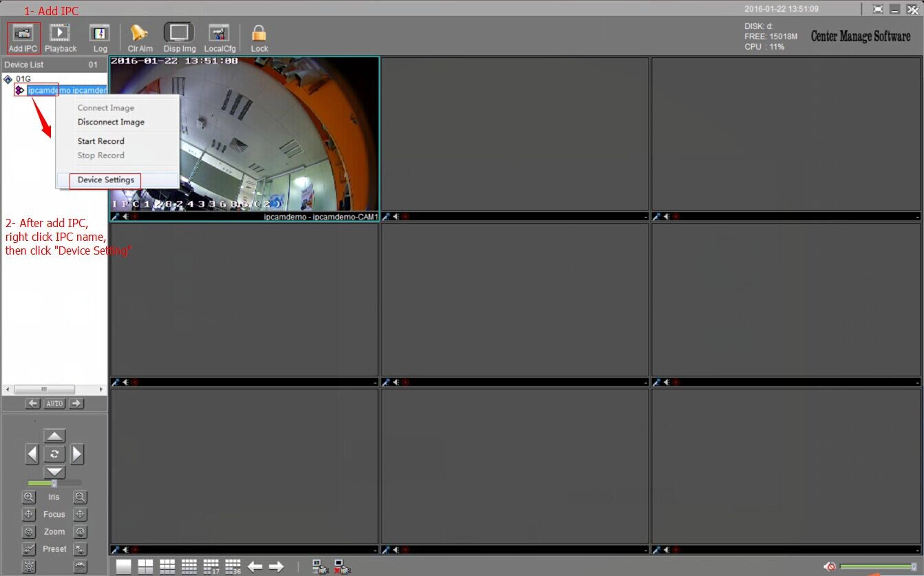Choose Disconnect Image in context menu

(111, 122)
